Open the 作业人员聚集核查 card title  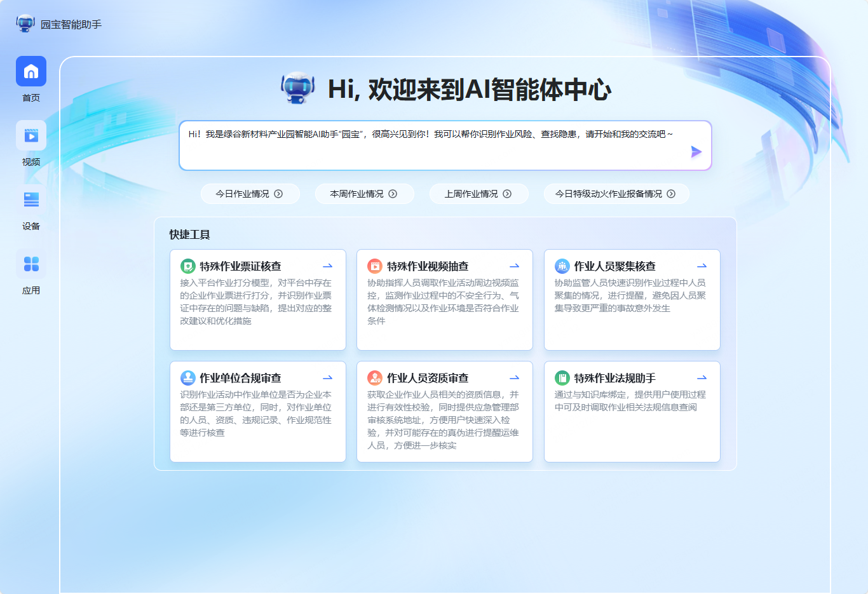pyautogui.click(x=614, y=266)
